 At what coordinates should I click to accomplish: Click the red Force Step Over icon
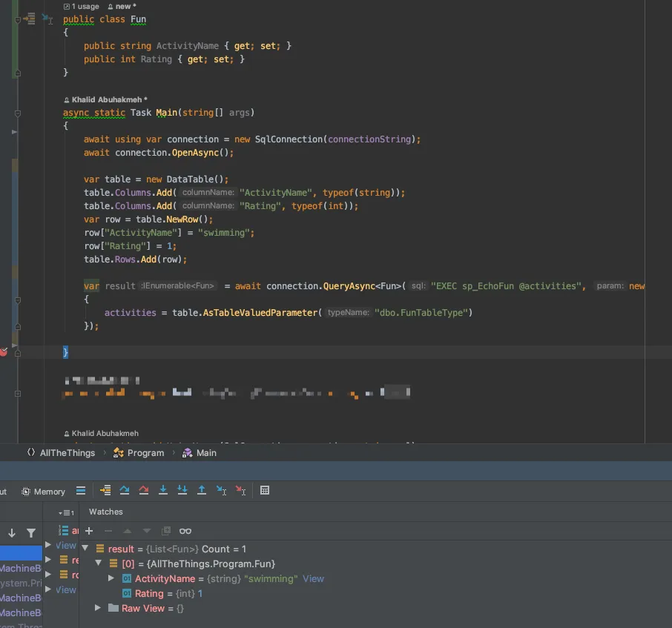pos(144,491)
